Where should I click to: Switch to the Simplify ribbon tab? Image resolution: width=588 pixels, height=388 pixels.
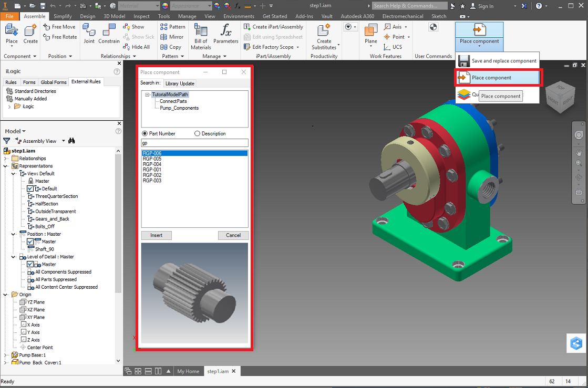click(63, 16)
